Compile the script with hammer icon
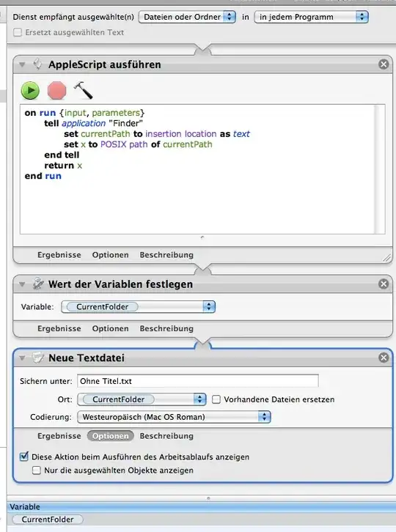 tap(83, 90)
